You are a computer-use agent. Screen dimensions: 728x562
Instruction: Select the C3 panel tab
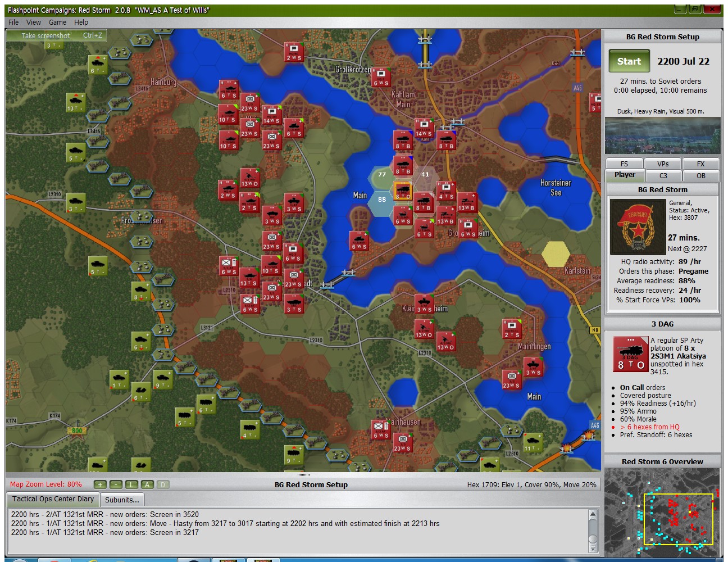coord(663,175)
